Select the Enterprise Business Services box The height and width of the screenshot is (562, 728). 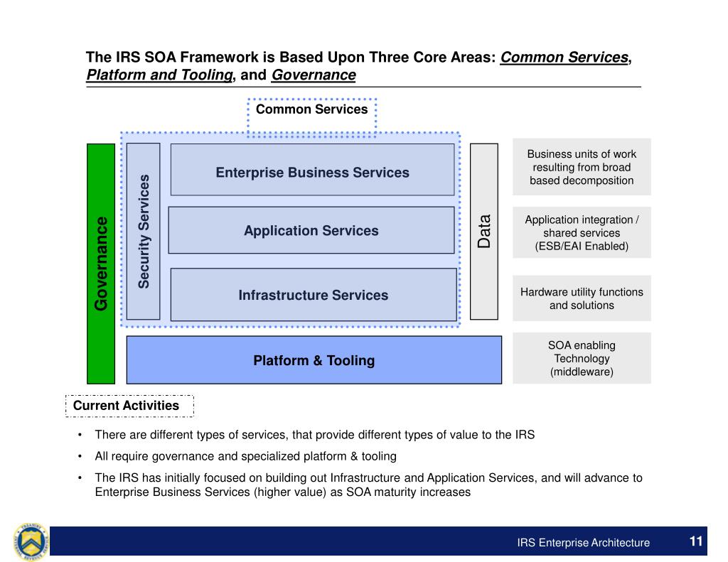point(313,169)
